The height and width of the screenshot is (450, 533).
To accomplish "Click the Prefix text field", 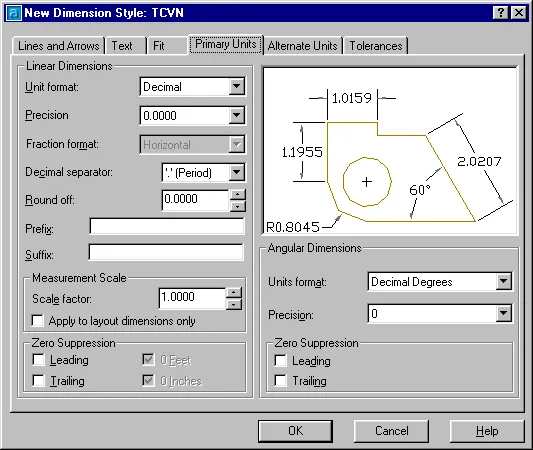I will (167, 226).
